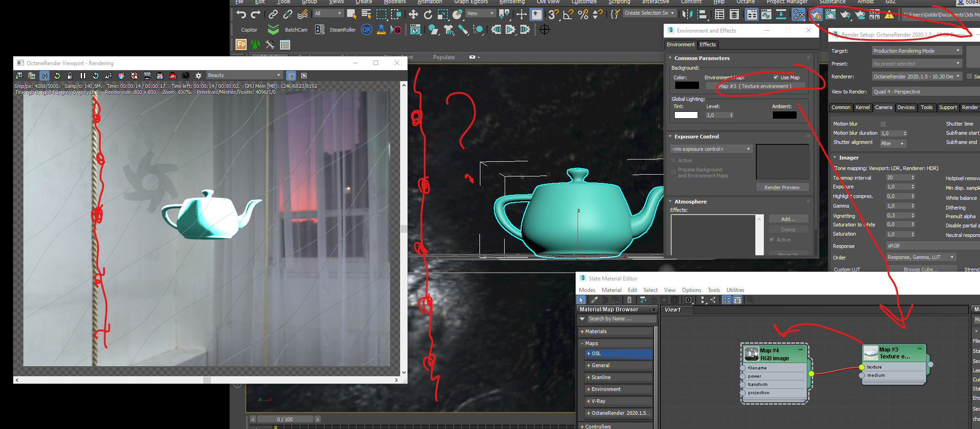This screenshot has height=429, width=980.
Task: Open the Utilities menu in Slate Material Editor
Action: (x=735, y=290)
